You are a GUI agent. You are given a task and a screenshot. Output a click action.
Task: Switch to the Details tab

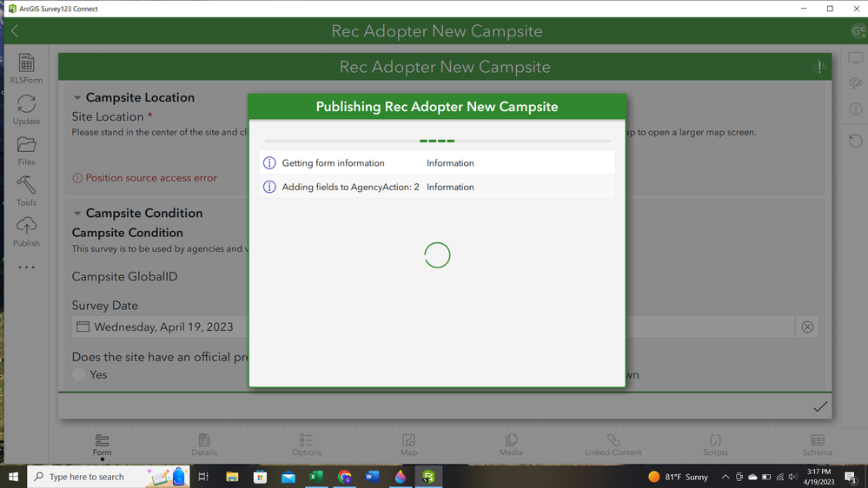204,445
